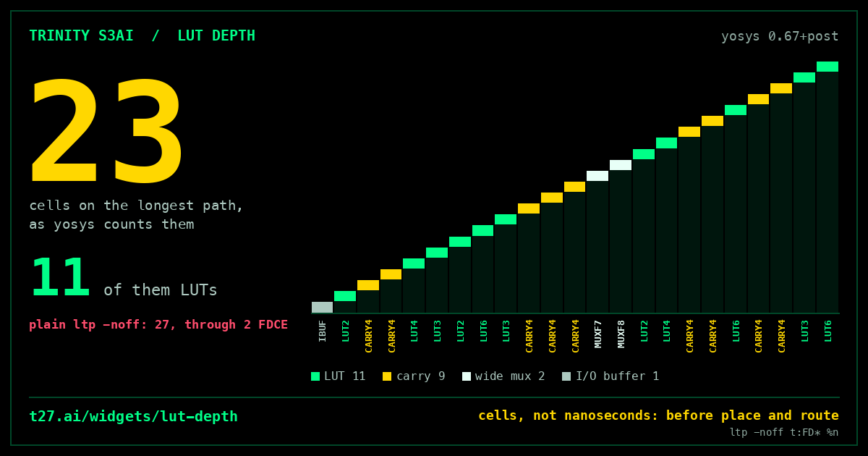The height and width of the screenshot is (456, 868).
Task: Open the t27.ai/widgets/lut-depth link
Action: point(133,416)
